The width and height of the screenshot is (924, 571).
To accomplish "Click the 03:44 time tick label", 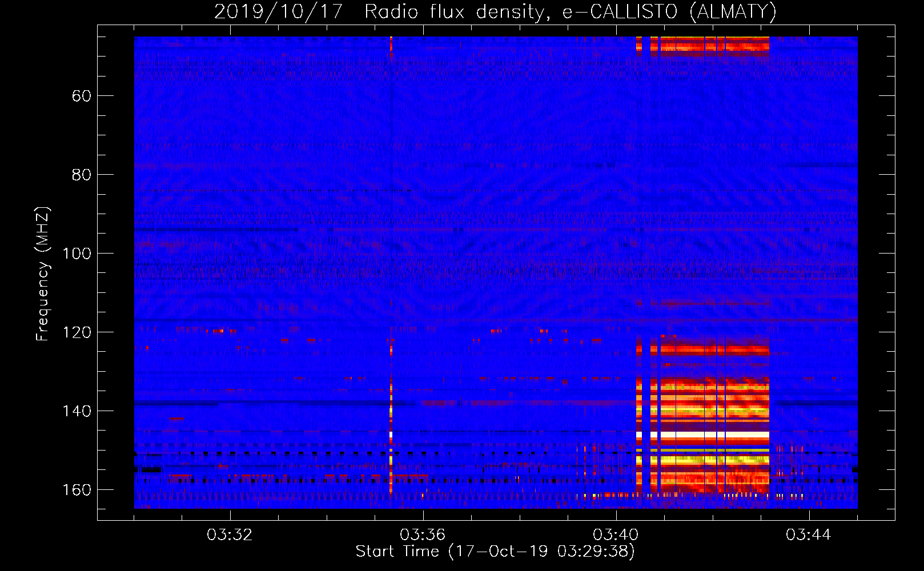I will point(809,535).
